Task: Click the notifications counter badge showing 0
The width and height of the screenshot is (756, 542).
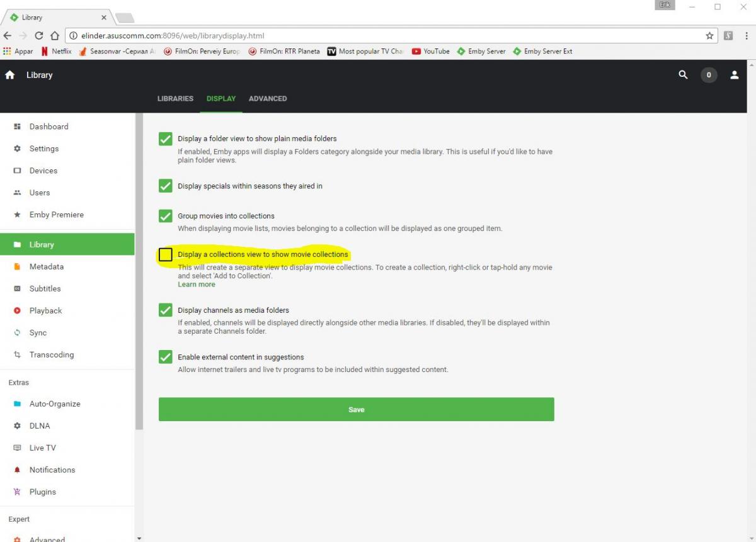Action: pos(709,75)
